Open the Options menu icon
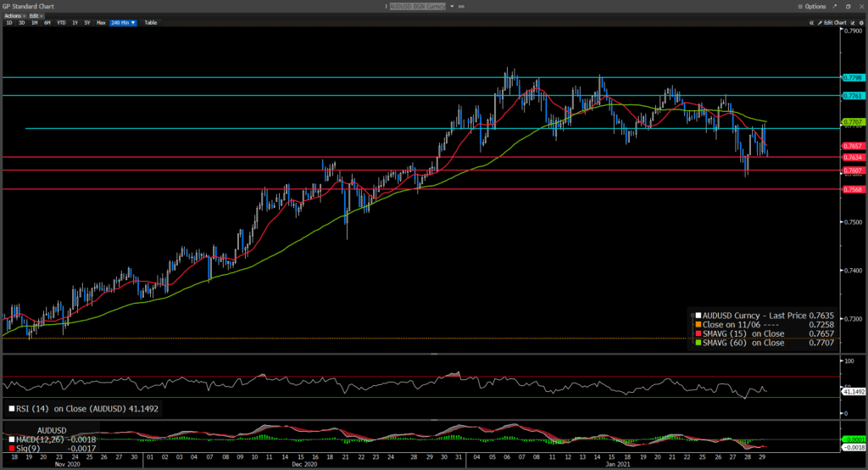The width and height of the screenshot is (868, 470). (800, 7)
